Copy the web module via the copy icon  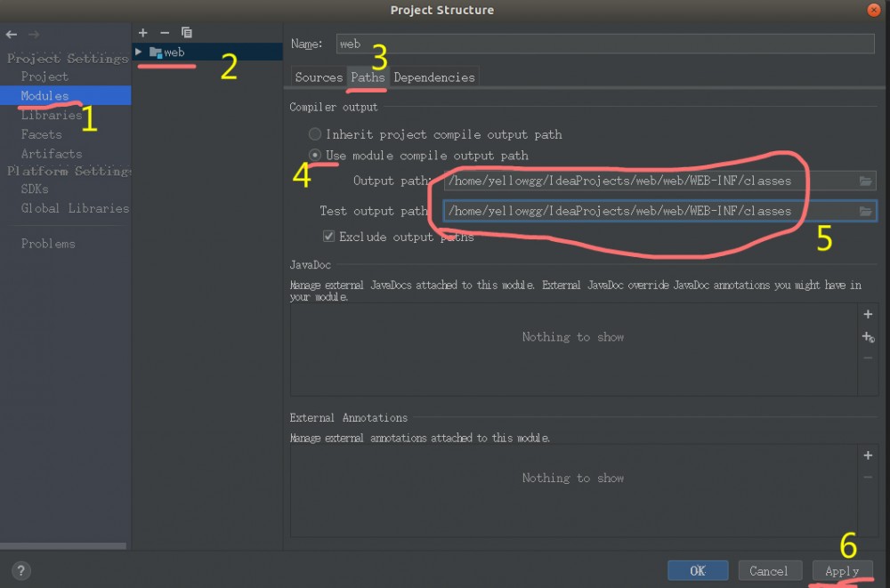coord(187,32)
